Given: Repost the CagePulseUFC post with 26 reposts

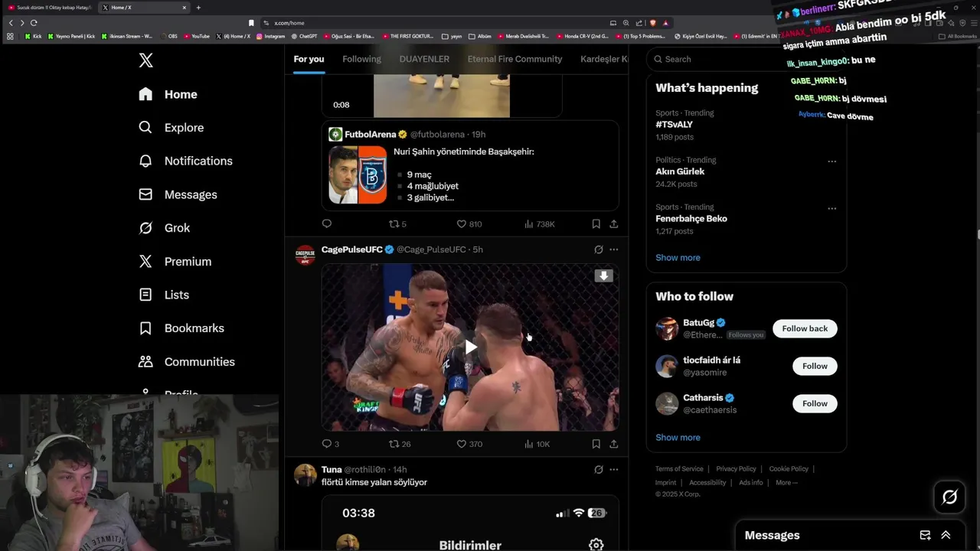Looking at the screenshot, I should tap(400, 444).
